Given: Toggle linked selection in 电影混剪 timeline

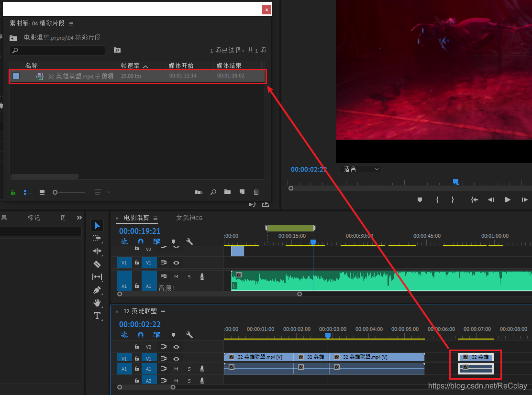Looking at the screenshot, I should [x=157, y=241].
